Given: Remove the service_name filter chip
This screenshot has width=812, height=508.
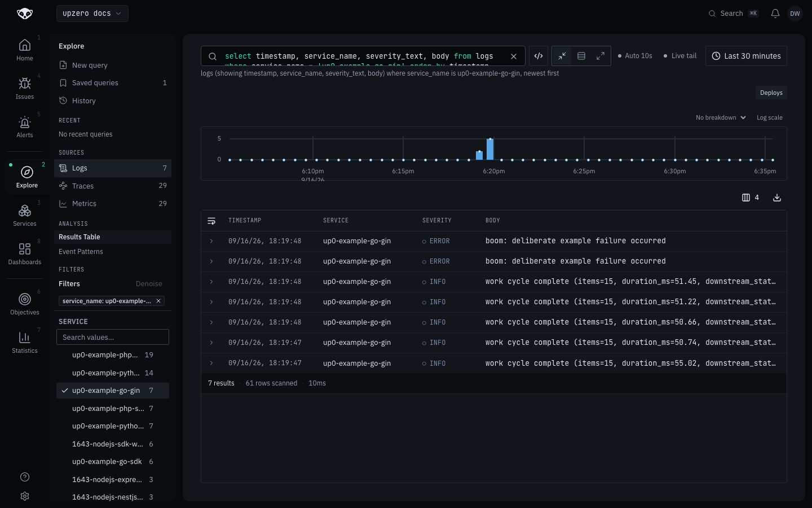Looking at the screenshot, I should [158, 301].
